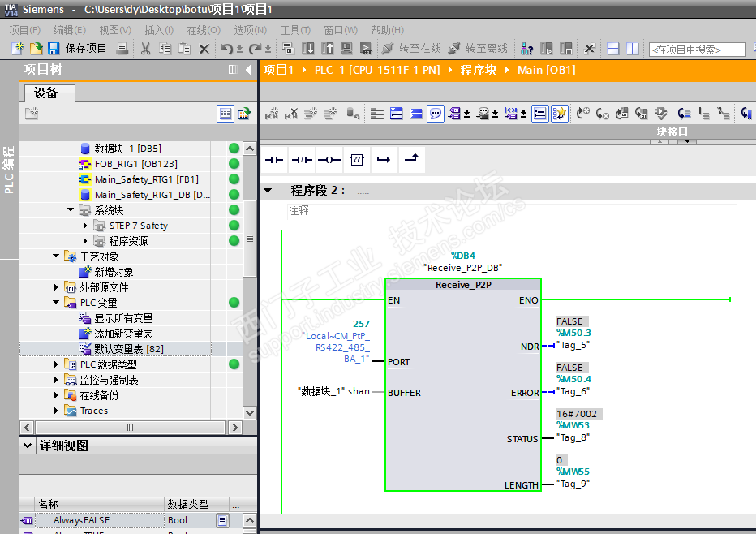Expand the 外部源文件 folder
756x534 pixels.
pyautogui.click(x=56, y=287)
